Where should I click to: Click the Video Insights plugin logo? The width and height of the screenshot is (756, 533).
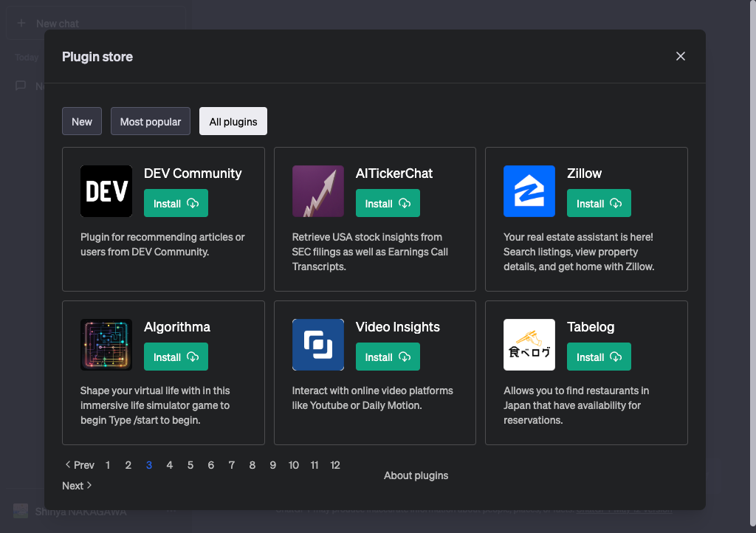pos(317,345)
